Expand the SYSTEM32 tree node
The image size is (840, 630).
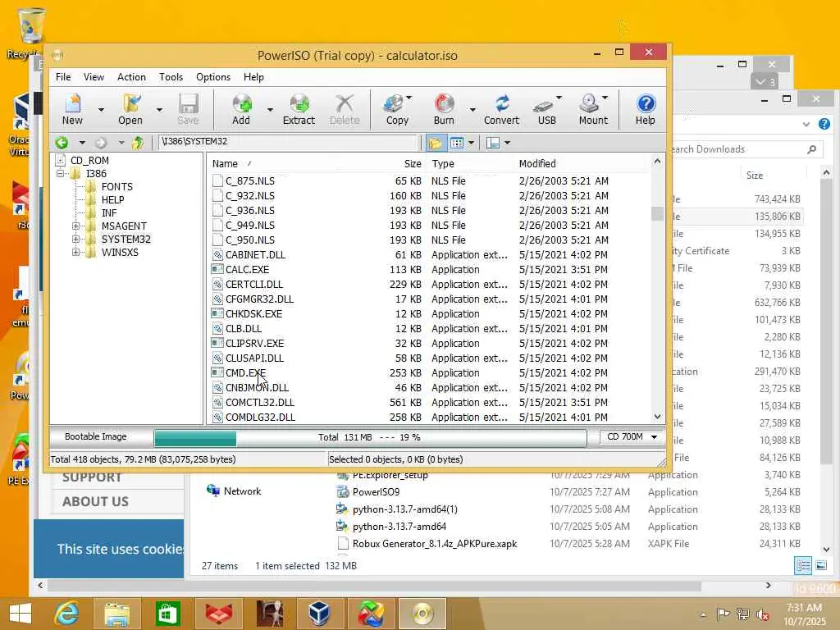pyautogui.click(x=75, y=239)
